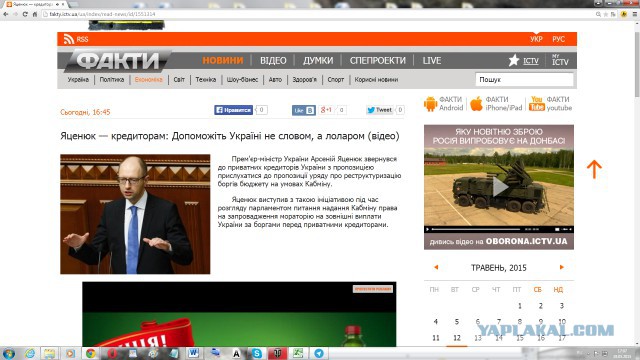Close the browser tab
This screenshot has height=360, width=640.
coord(63,4)
